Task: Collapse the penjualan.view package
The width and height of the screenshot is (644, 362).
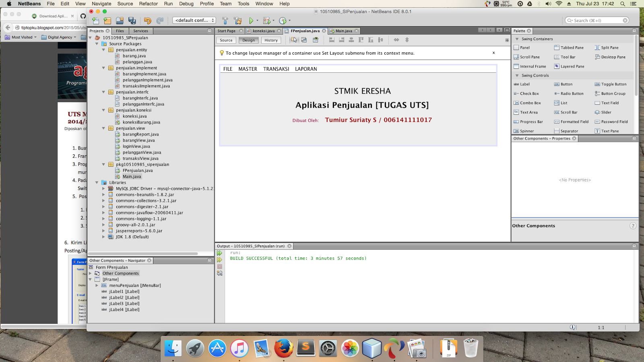Action: [x=103, y=128]
